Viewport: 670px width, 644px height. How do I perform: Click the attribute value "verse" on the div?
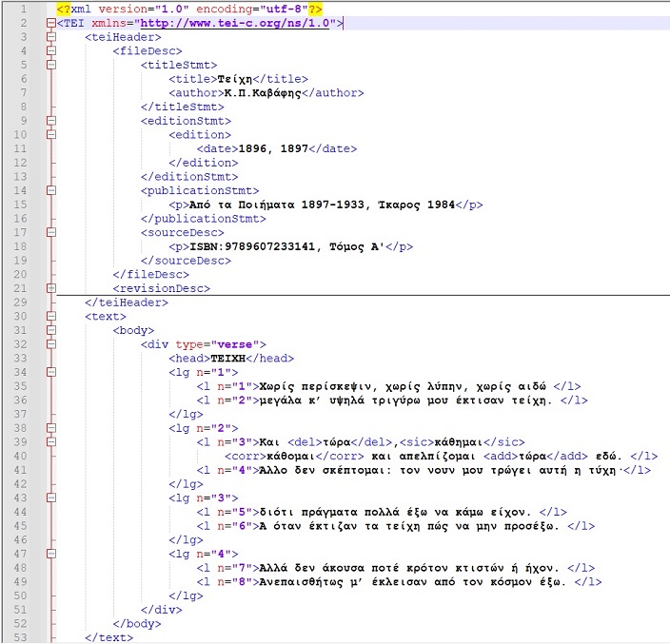235,344
